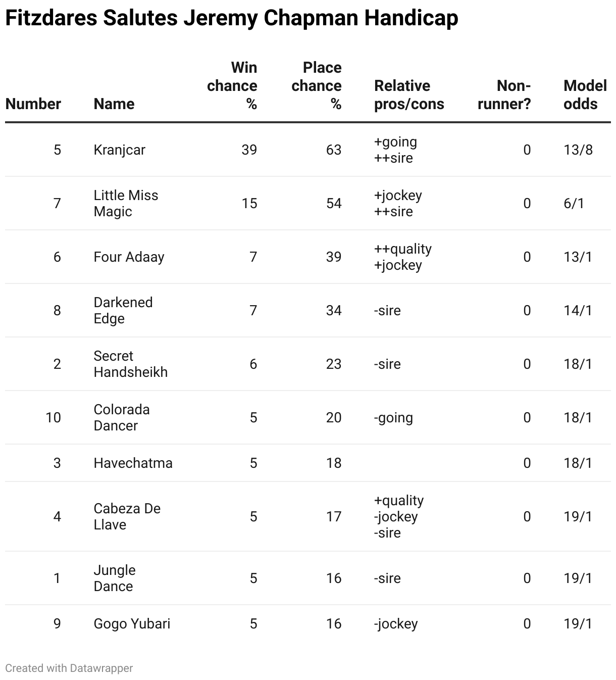616x680 pixels.
Task: Click the Kranjcar horse name
Action: pyautogui.click(x=120, y=150)
